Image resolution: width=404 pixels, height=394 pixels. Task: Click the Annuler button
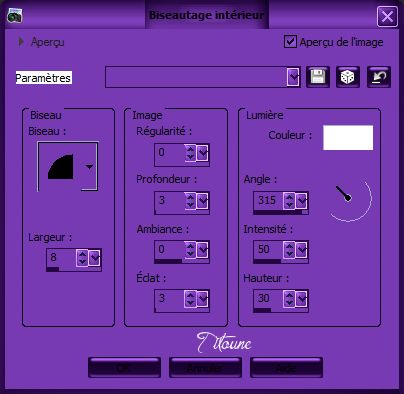click(x=205, y=368)
